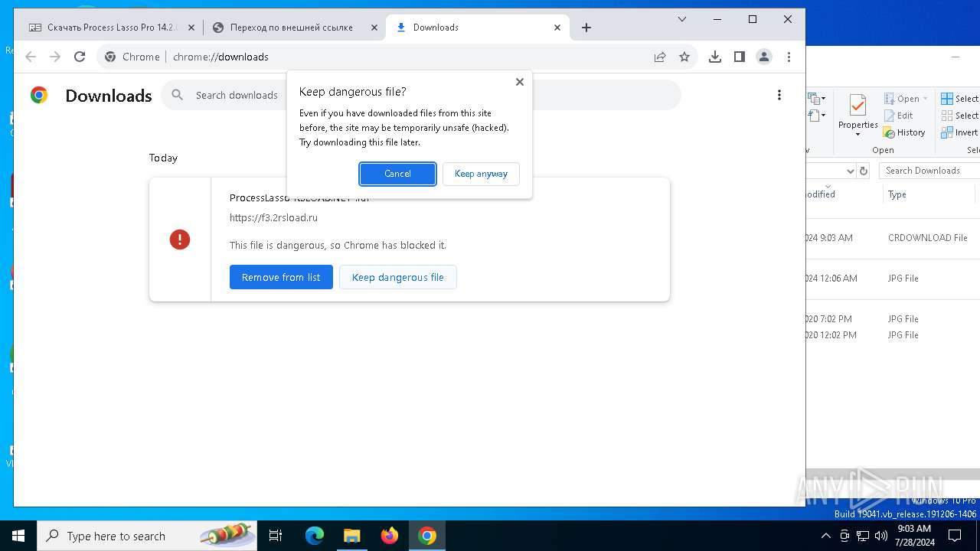
Task: Click the Chrome logo on Downloads page
Action: pyautogui.click(x=39, y=95)
